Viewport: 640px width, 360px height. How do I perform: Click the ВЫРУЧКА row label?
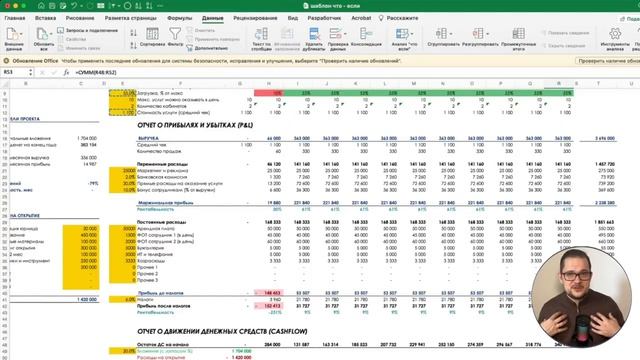pos(148,138)
